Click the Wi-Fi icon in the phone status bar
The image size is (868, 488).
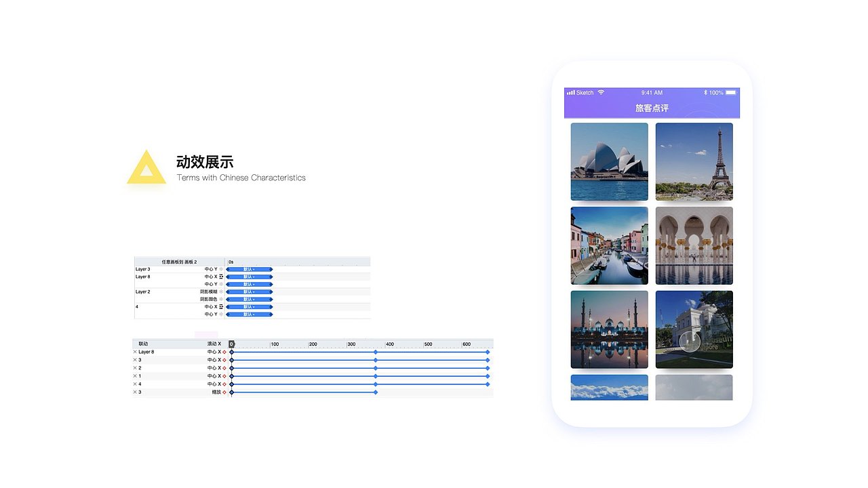click(601, 92)
